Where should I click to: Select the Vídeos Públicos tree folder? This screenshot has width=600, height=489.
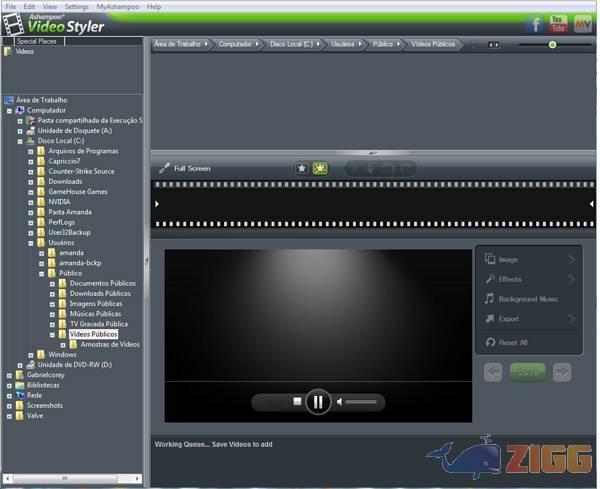pyautogui.click(x=93, y=334)
